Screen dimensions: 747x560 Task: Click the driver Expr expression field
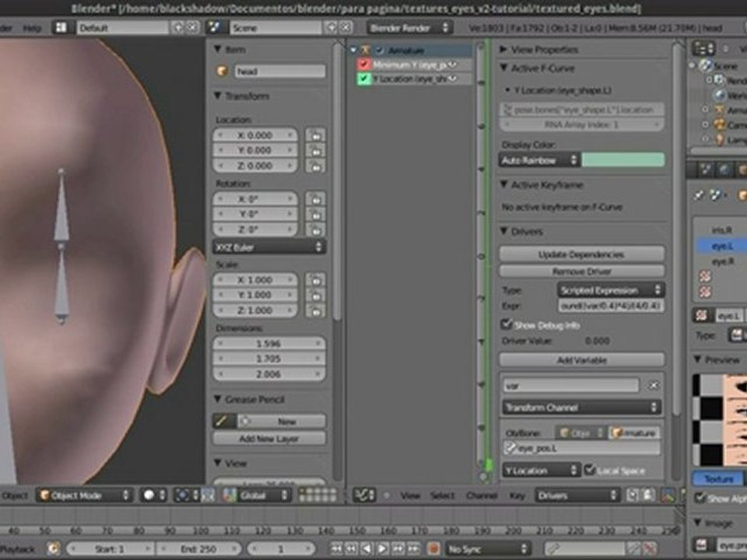(611, 305)
